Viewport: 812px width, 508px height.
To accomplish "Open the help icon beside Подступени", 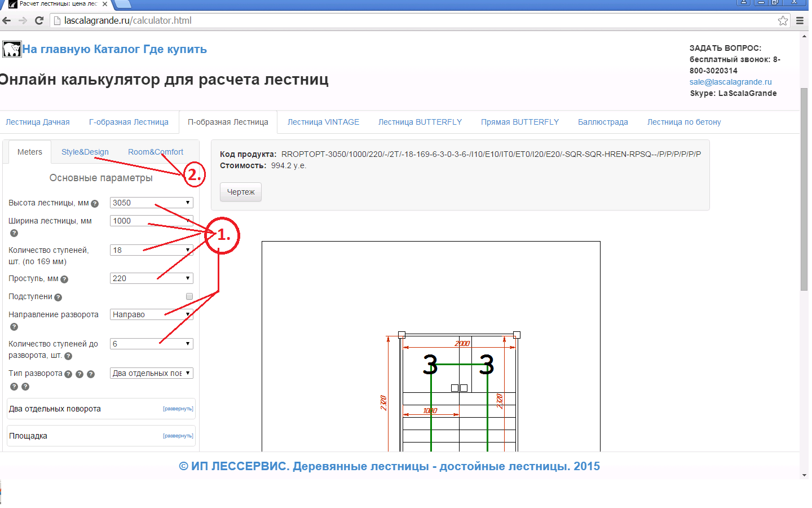I will click(58, 297).
